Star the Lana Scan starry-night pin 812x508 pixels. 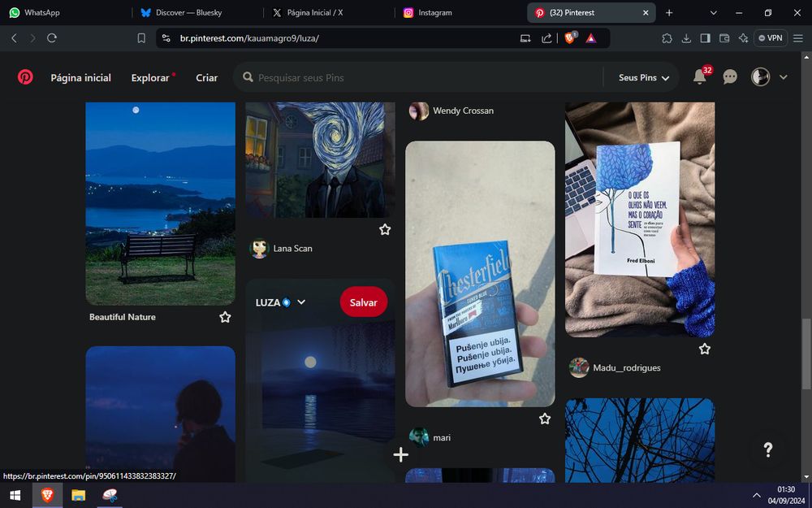pyautogui.click(x=385, y=230)
